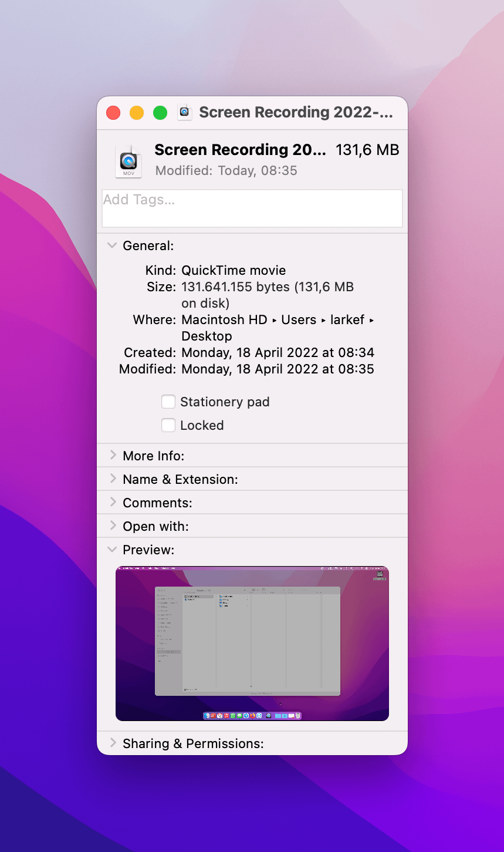Tick the Locked checkbox
The width and height of the screenshot is (504, 852).
168,425
